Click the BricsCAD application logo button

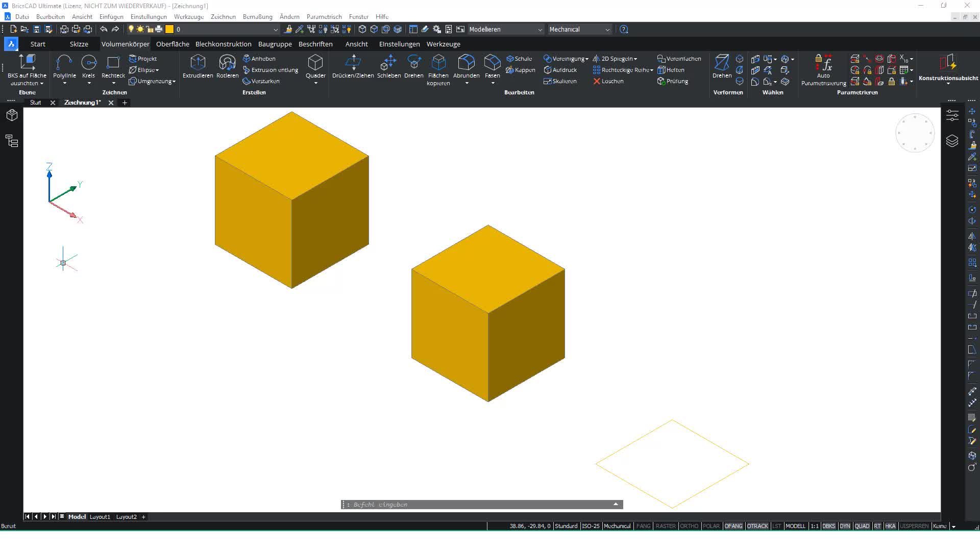coord(11,44)
